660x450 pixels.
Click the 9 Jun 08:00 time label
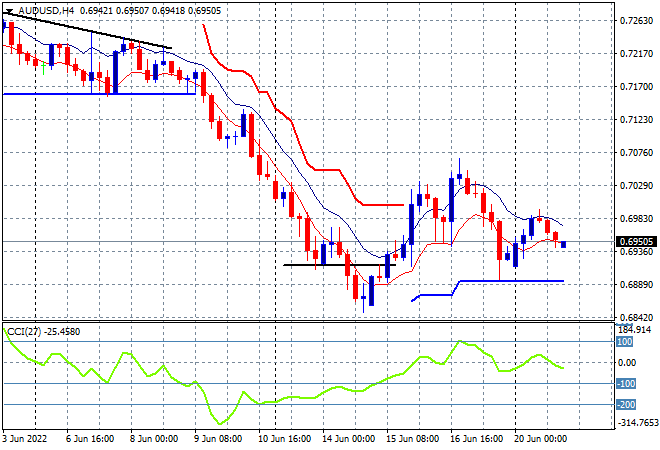[218, 439]
